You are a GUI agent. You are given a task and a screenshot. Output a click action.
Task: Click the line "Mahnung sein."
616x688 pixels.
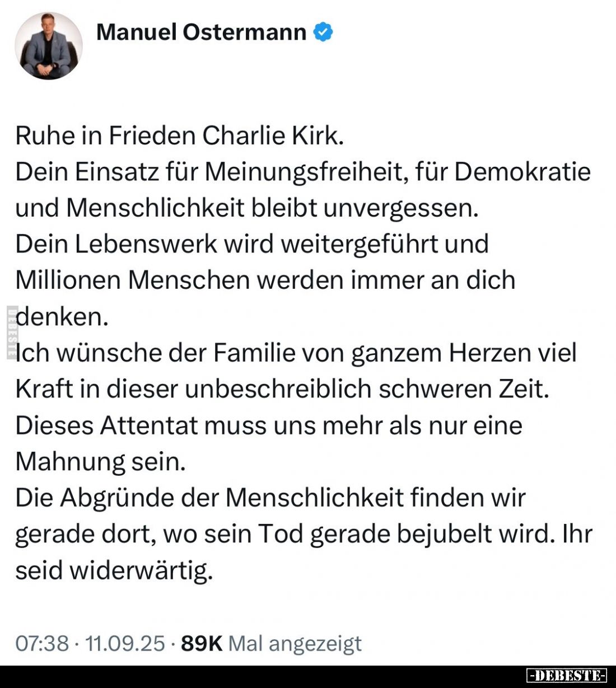100,461
